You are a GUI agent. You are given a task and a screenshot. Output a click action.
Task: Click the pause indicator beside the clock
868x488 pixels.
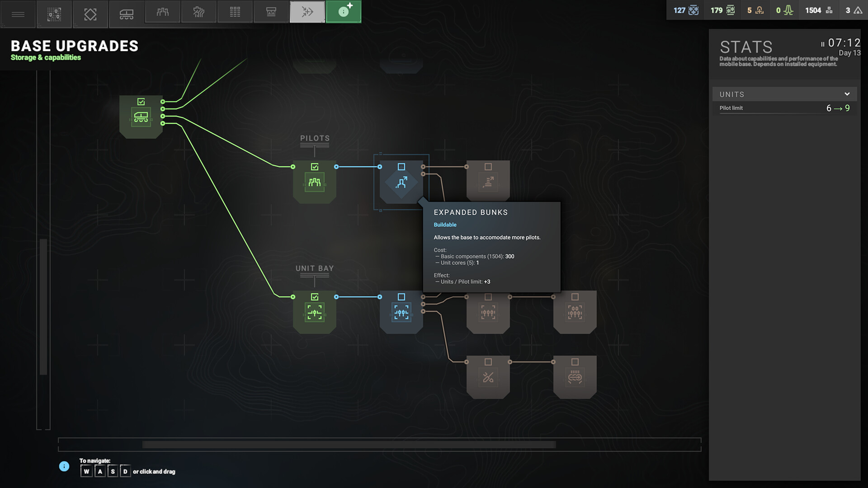click(x=822, y=44)
